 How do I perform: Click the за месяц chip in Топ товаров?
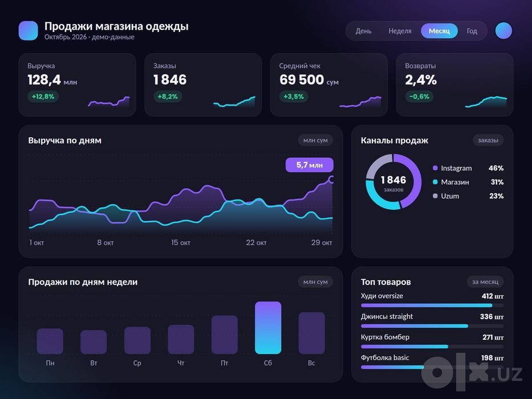point(485,282)
